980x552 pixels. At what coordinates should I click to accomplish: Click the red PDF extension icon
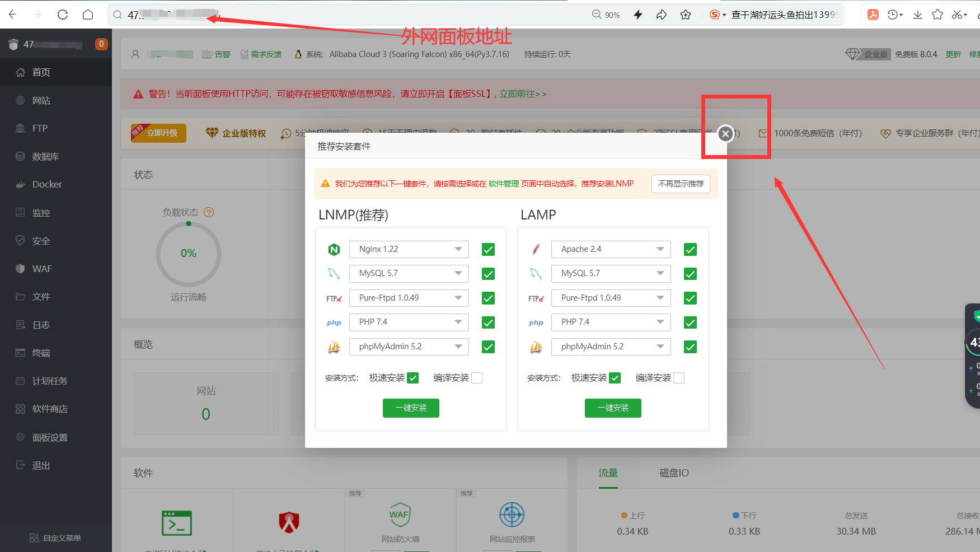click(x=873, y=15)
